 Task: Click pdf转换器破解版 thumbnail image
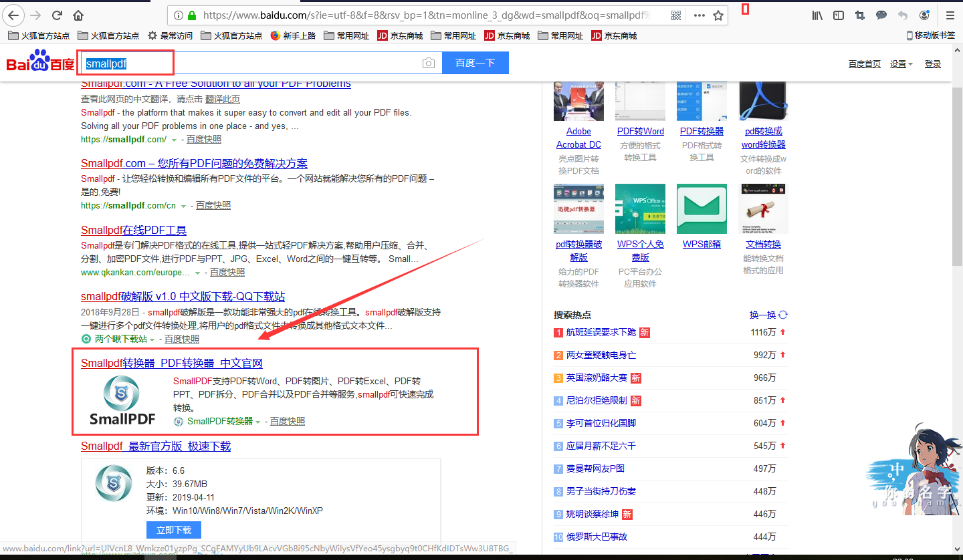[578, 208]
